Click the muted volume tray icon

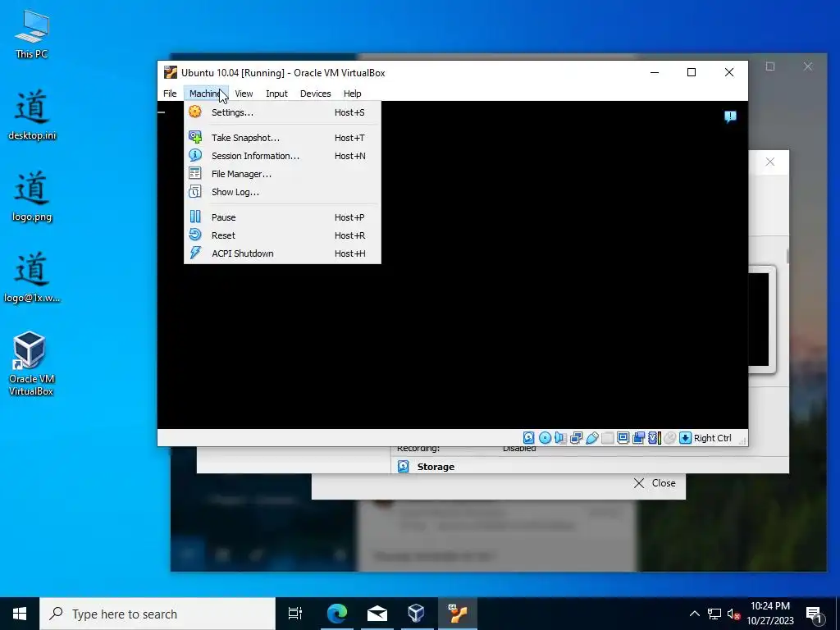click(x=733, y=614)
